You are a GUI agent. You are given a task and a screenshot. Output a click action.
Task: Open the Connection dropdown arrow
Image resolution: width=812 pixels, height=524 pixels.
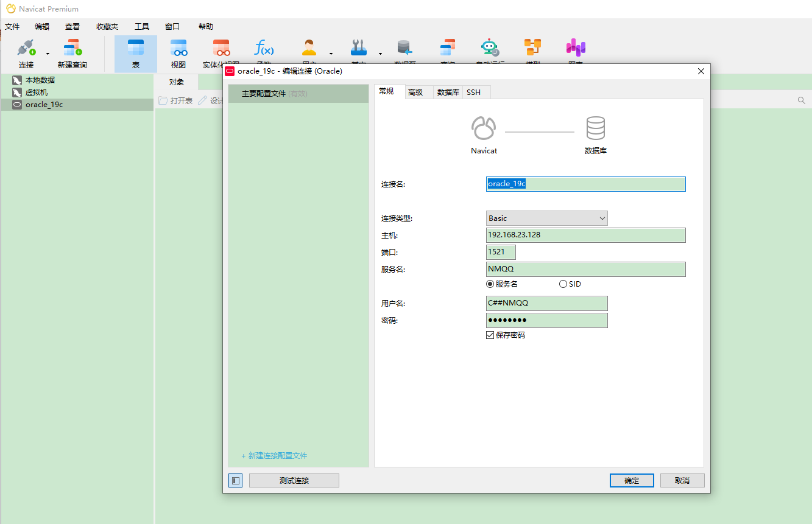(x=48, y=54)
